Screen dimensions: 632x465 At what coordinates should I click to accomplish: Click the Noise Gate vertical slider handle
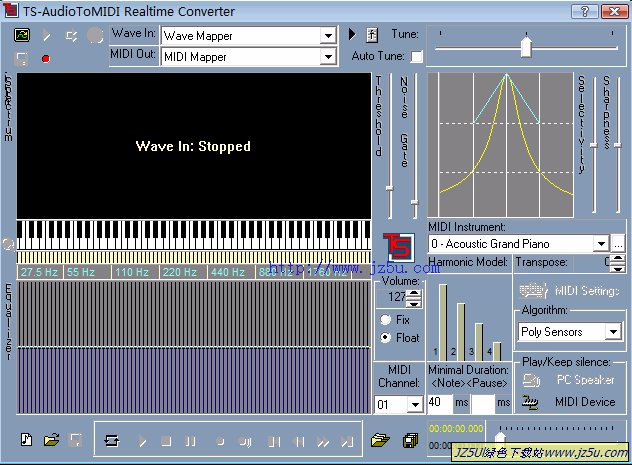click(x=414, y=202)
